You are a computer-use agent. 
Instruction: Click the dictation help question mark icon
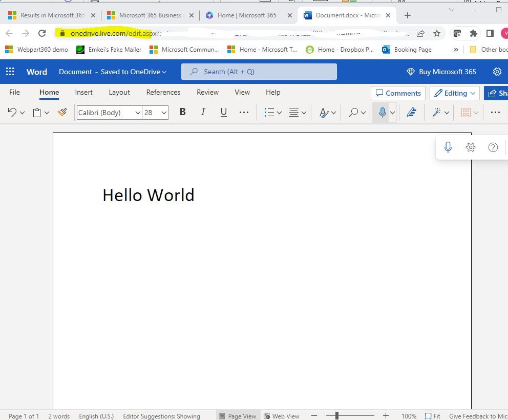coord(493,147)
